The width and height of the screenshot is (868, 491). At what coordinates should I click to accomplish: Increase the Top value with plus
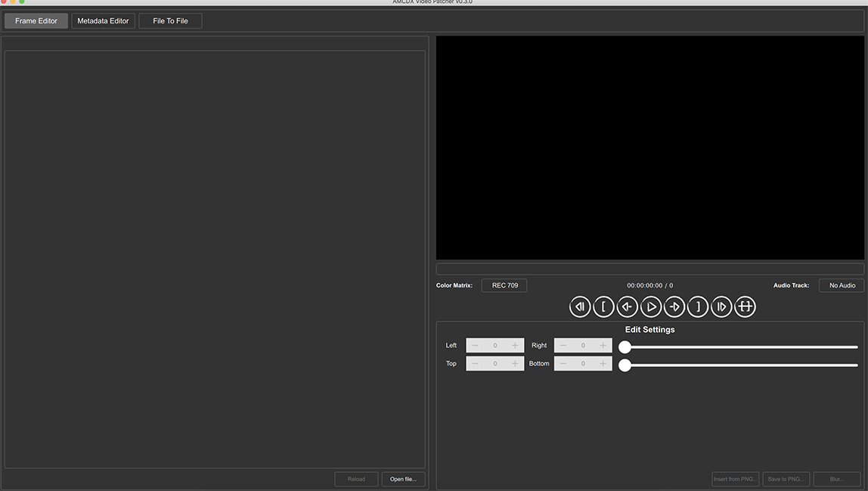tap(515, 364)
